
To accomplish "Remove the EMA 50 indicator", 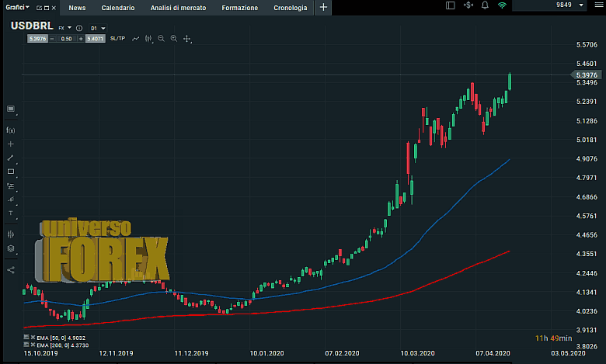I will pos(26,338).
